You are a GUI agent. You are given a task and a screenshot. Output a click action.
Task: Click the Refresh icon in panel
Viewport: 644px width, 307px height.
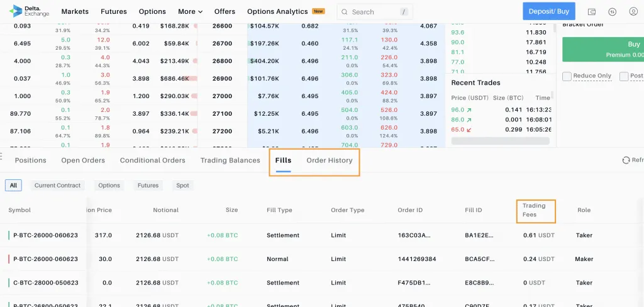pos(626,160)
